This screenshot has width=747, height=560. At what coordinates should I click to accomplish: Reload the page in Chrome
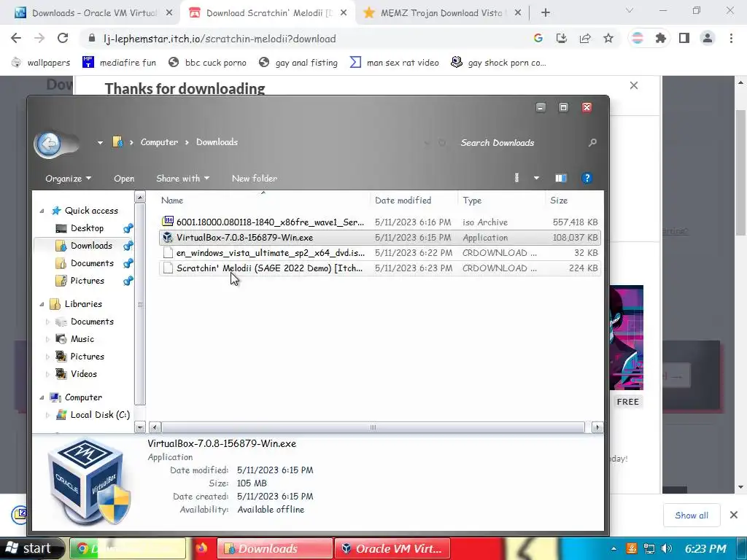pos(63,39)
